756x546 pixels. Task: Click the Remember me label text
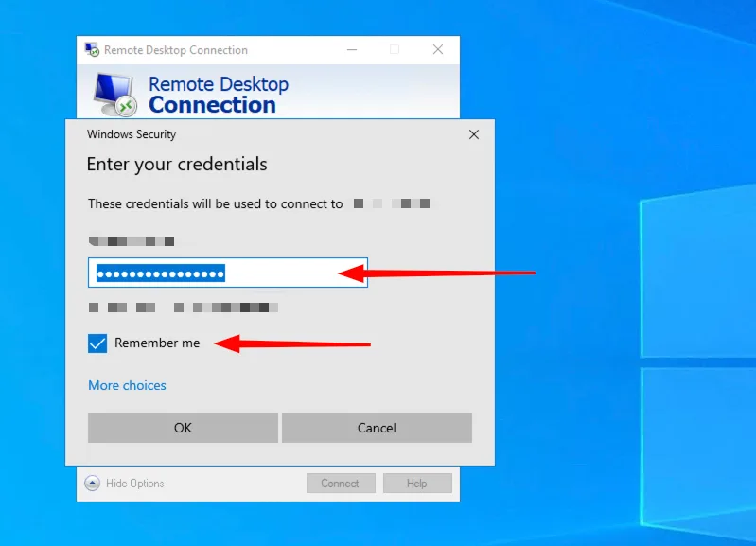tap(157, 343)
